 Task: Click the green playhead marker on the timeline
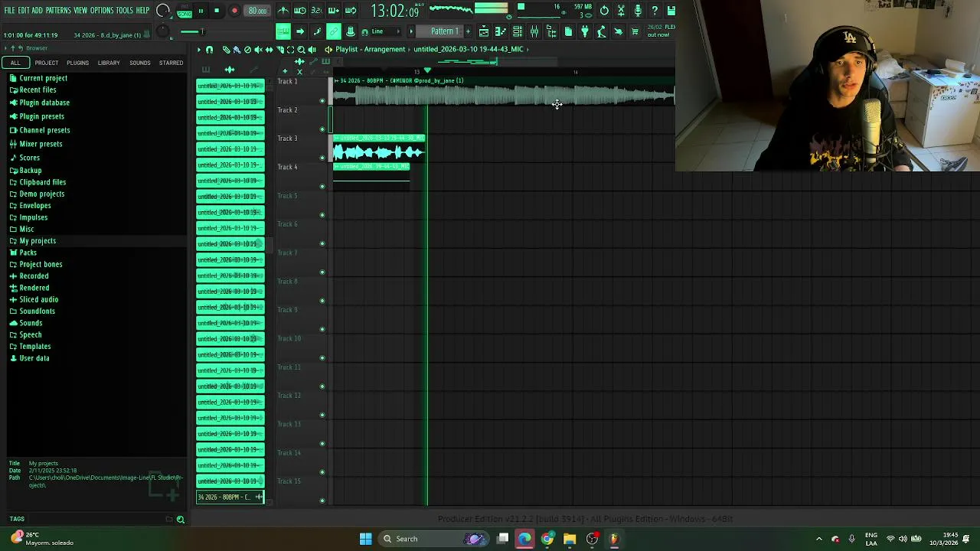point(427,70)
